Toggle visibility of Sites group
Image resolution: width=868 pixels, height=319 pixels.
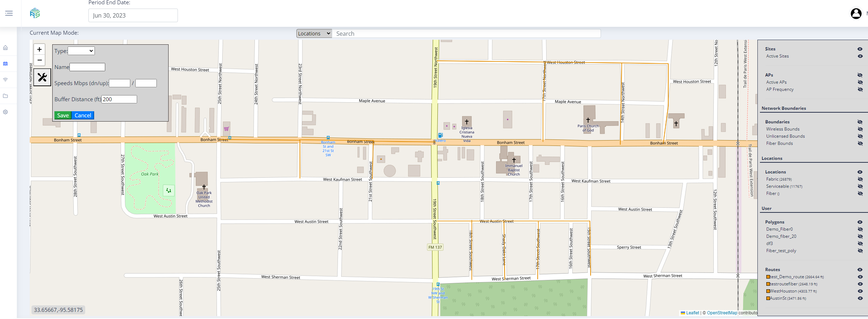[860, 49]
